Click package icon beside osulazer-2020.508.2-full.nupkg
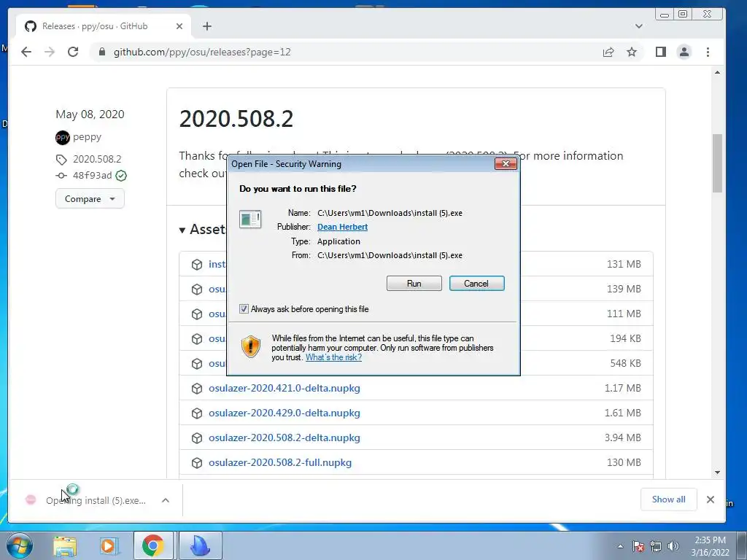The image size is (747, 560). 197,463
